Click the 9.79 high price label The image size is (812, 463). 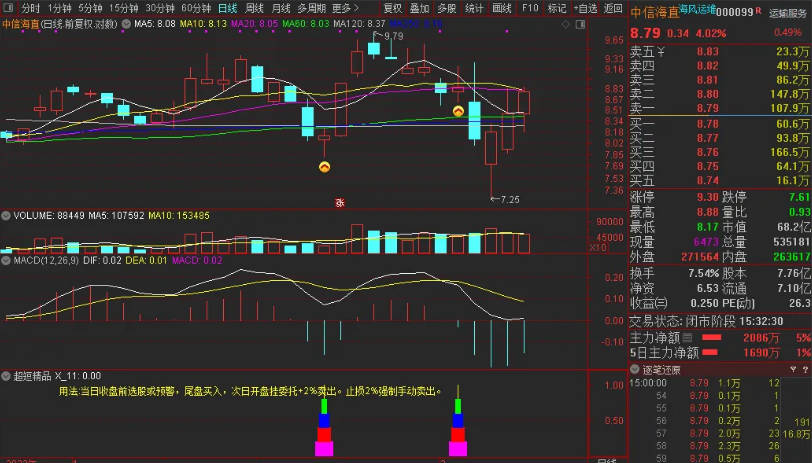click(393, 36)
